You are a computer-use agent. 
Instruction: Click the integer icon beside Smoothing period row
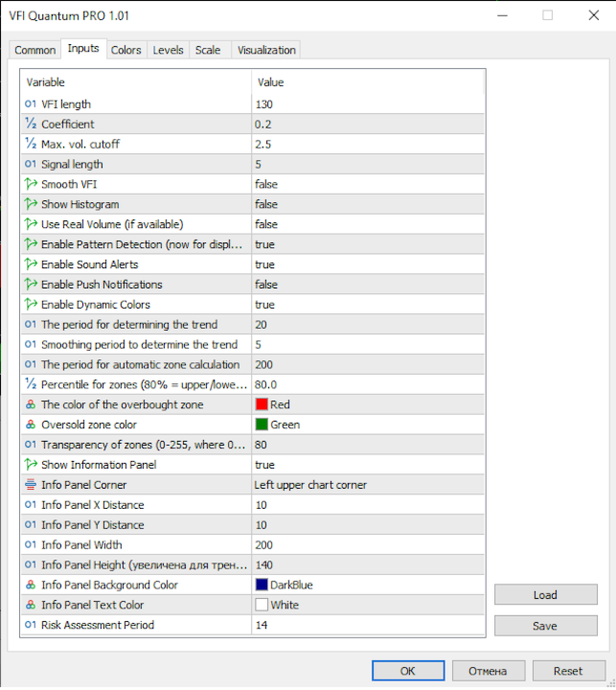[x=31, y=344]
